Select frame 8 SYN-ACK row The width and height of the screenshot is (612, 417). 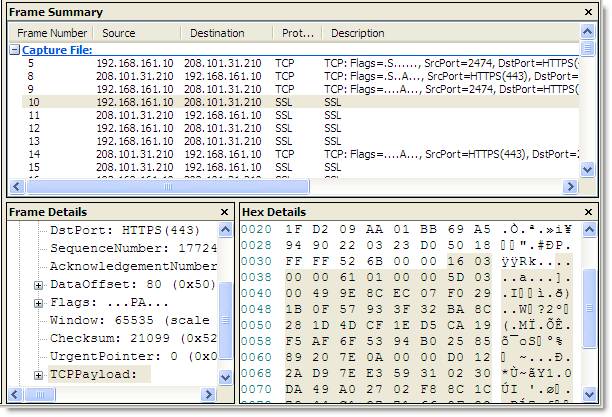point(301,76)
